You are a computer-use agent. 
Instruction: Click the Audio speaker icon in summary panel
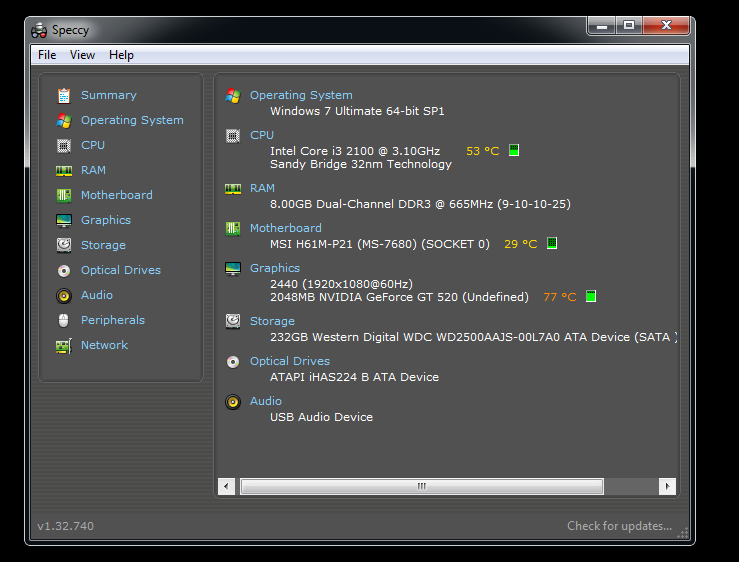click(233, 402)
